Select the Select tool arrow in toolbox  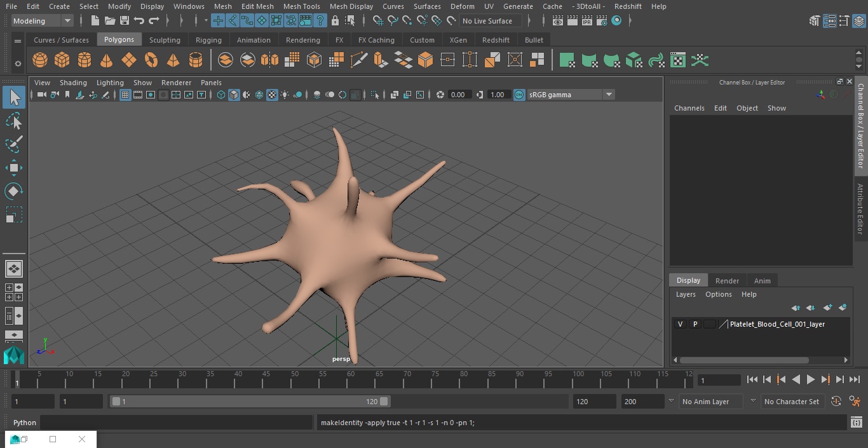pyautogui.click(x=14, y=97)
